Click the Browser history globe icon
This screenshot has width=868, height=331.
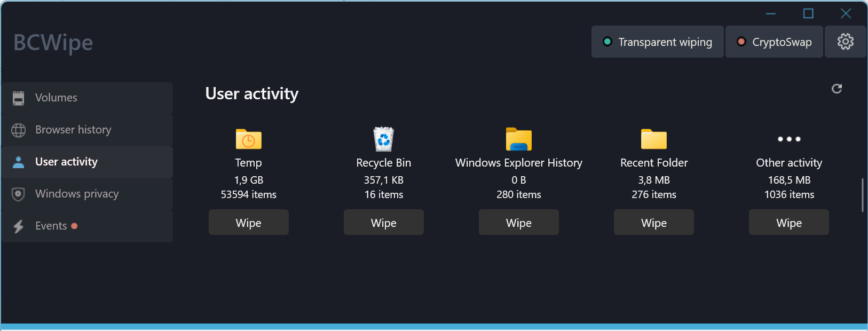click(19, 130)
